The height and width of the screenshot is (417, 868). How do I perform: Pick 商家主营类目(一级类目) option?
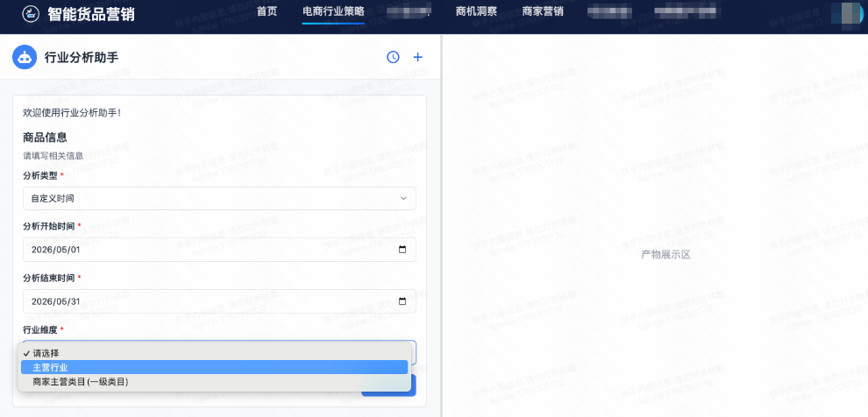coord(216,382)
